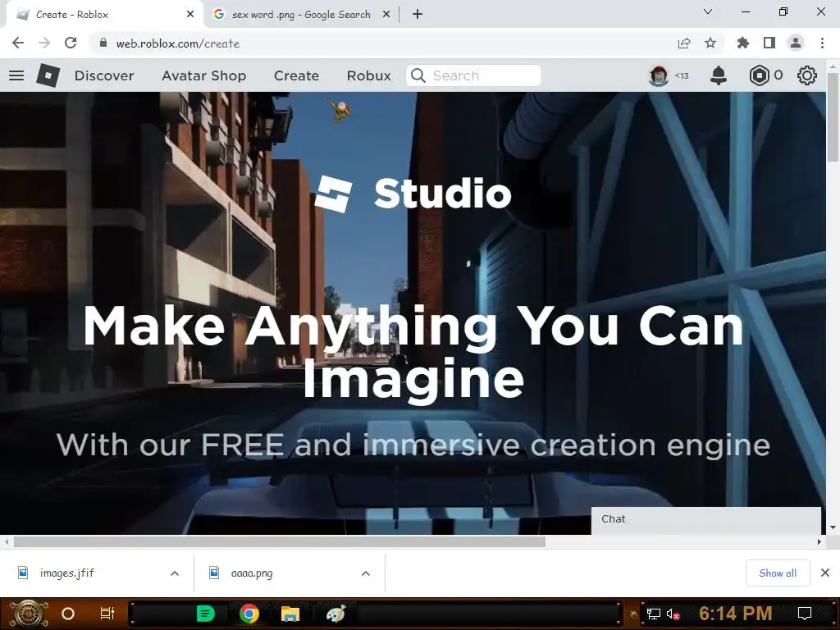Click the Studio logo heading

click(x=413, y=194)
